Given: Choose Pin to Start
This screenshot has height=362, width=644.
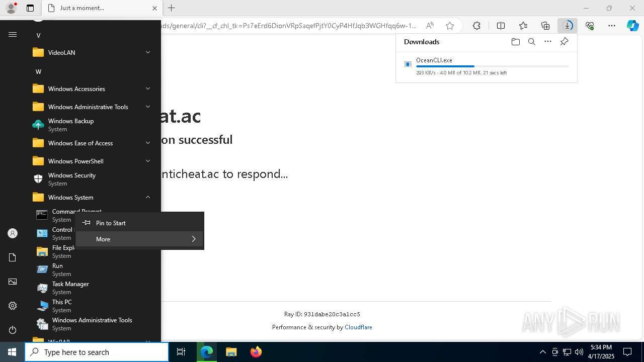Looking at the screenshot, I should [140, 223].
